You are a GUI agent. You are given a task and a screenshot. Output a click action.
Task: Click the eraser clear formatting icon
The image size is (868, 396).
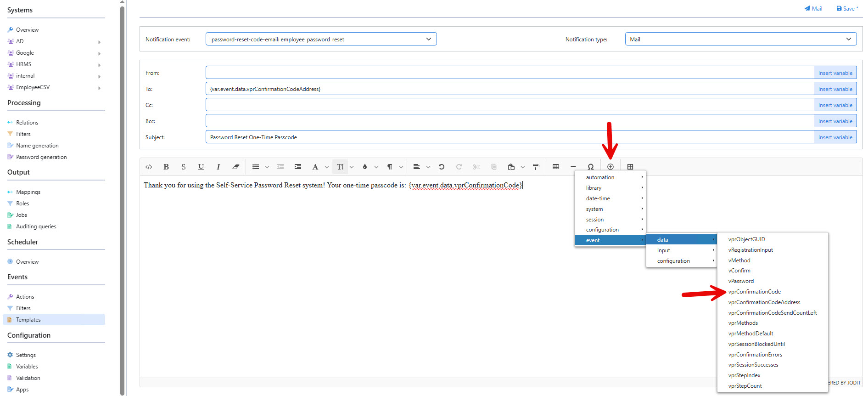(236, 167)
